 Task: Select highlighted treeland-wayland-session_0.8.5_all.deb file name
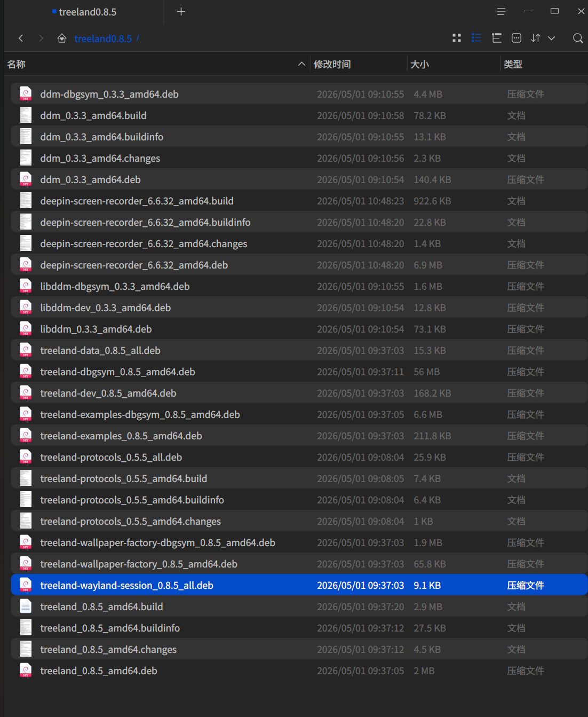coord(126,585)
